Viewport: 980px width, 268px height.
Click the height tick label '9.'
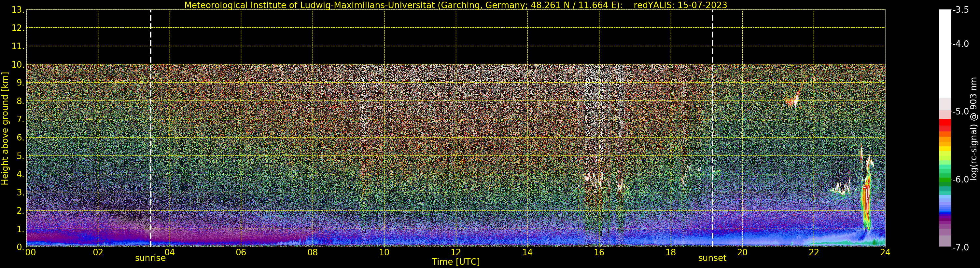pyautogui.click(x=20, y=83)
